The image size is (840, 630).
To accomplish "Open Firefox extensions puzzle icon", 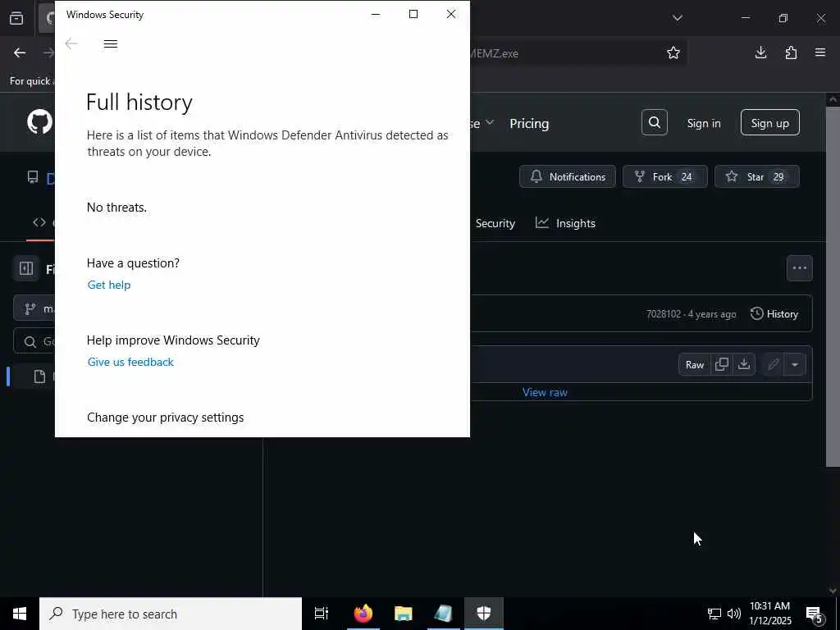I will 791,52.
